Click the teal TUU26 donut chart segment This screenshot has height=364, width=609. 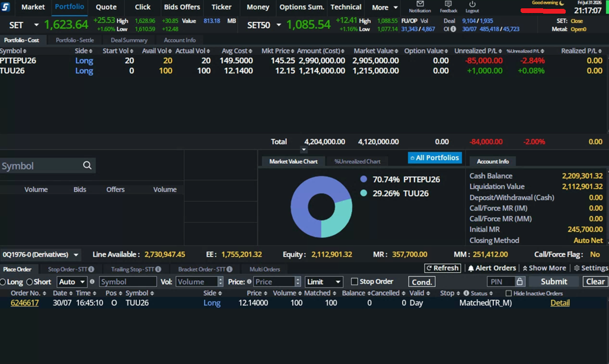[339, 219]
